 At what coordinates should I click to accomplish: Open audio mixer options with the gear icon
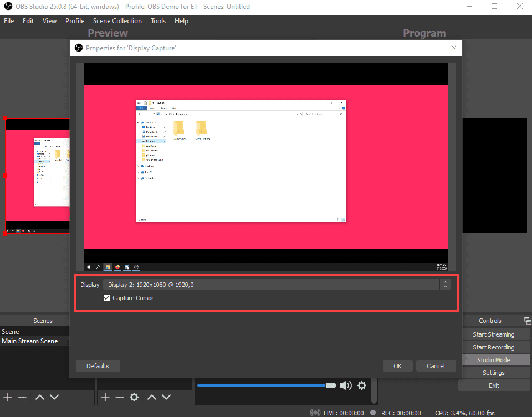[x=362, y=385]
